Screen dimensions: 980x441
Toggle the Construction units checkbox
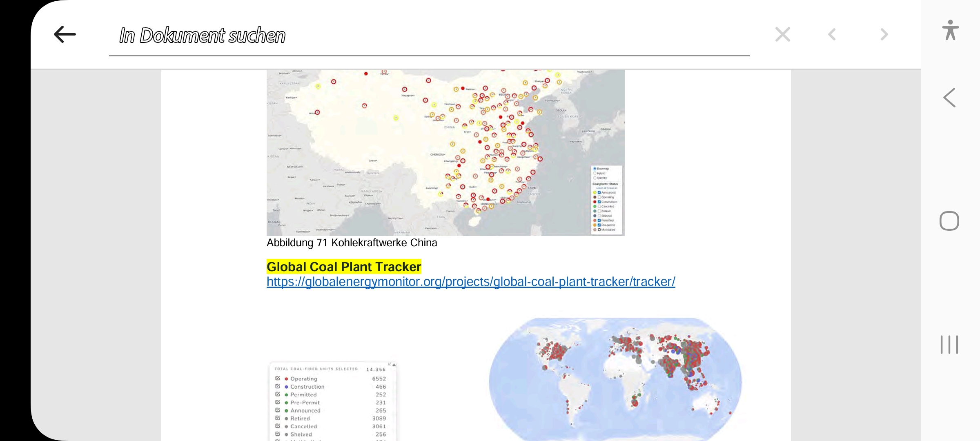pyautogui.click(x=278, y=386)
